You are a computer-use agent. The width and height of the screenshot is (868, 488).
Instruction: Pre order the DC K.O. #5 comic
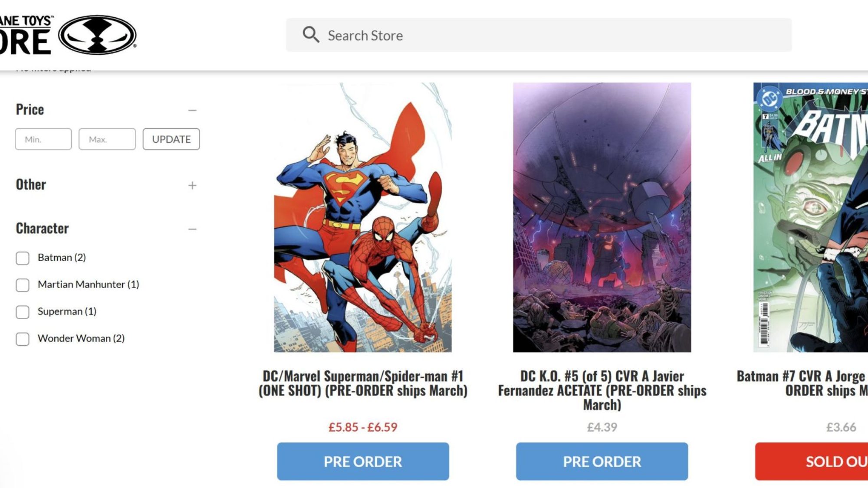pos(602,462)
